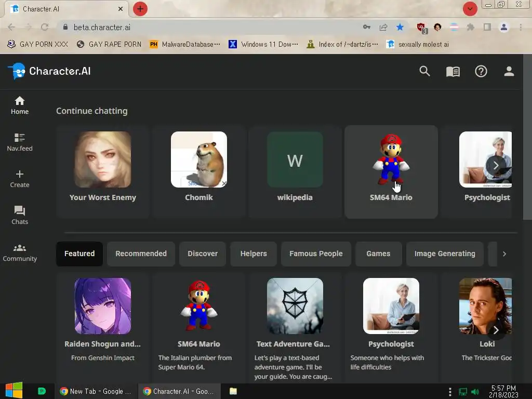Open Chats from the sidebar

pos(20,216)
